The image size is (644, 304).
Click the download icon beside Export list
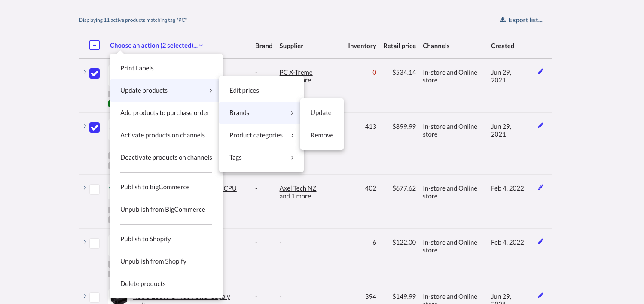point(502,20)
